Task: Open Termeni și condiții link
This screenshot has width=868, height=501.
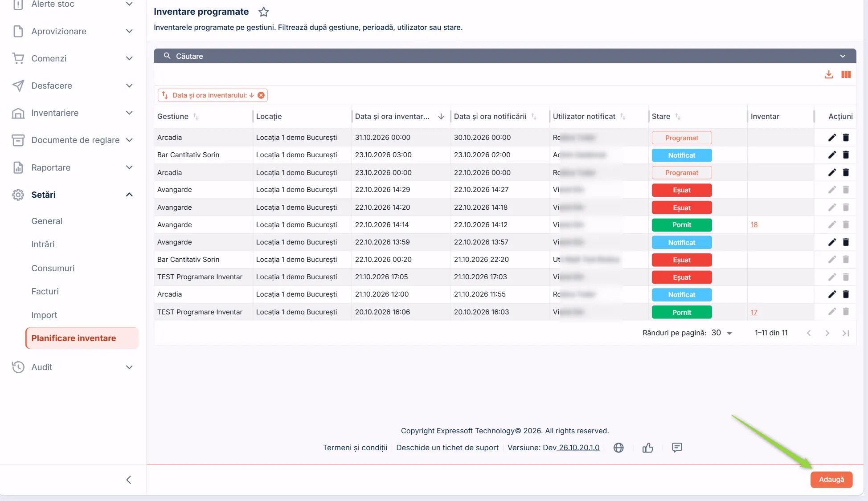Action: coord(355,448)
